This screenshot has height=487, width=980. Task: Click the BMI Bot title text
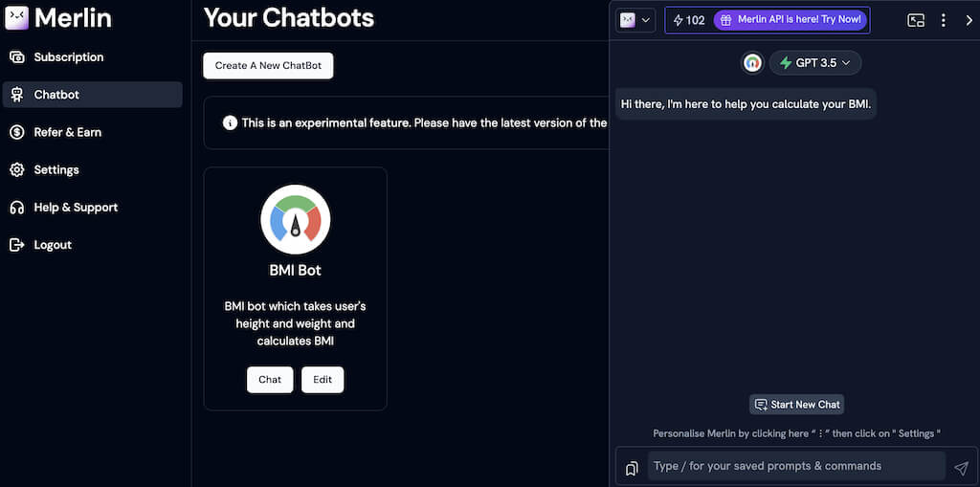click(x=295, y=271)
